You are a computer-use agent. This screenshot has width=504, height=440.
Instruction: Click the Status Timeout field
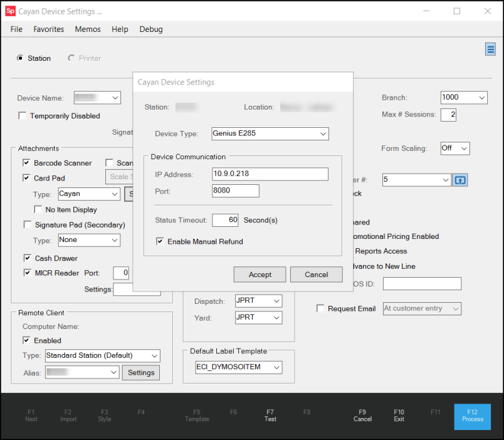click(x=225, y=220)
